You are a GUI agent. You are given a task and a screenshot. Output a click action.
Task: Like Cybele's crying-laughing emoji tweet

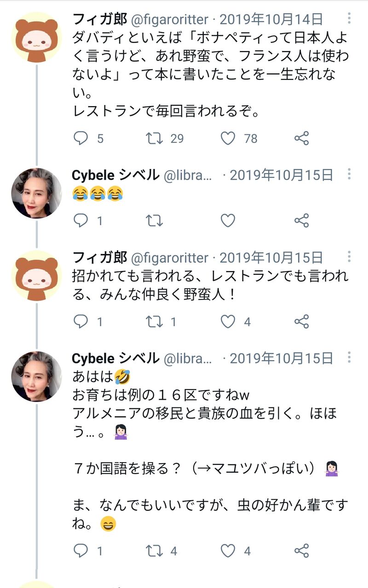pyautogui.click(x=228, y=221)
